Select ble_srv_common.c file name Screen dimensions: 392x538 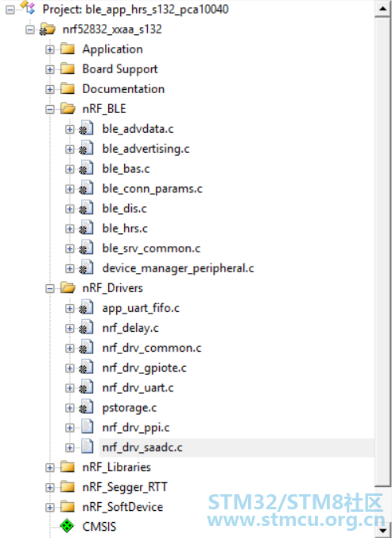pyautogui.click(x=151, y=248)
